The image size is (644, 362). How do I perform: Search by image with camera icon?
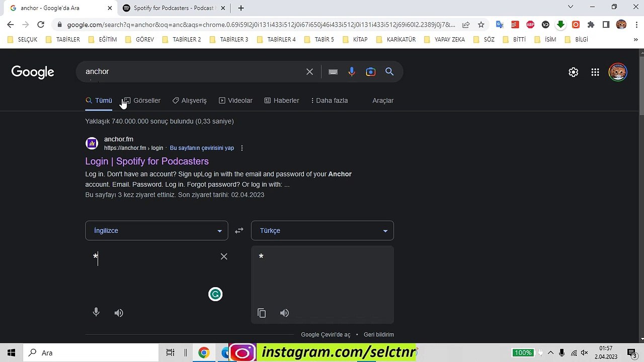click(371, 72)
